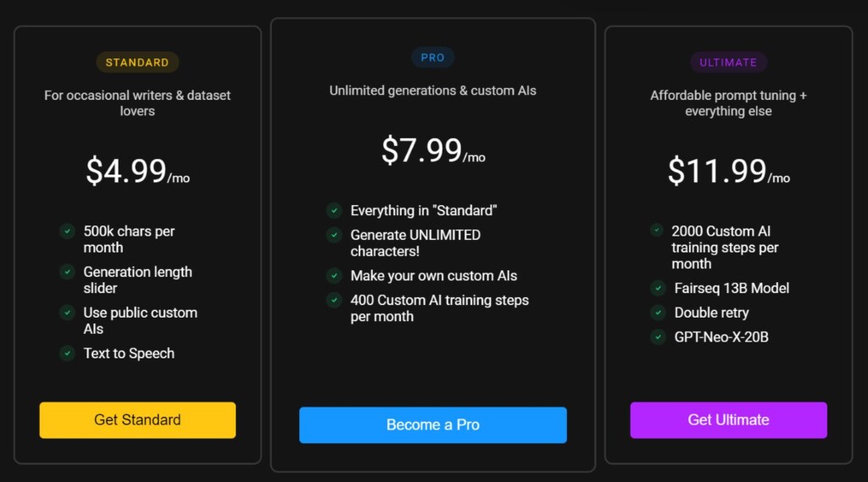
Task: Click checkmark icon beside 500k chars per month
Action: point(67,231)
